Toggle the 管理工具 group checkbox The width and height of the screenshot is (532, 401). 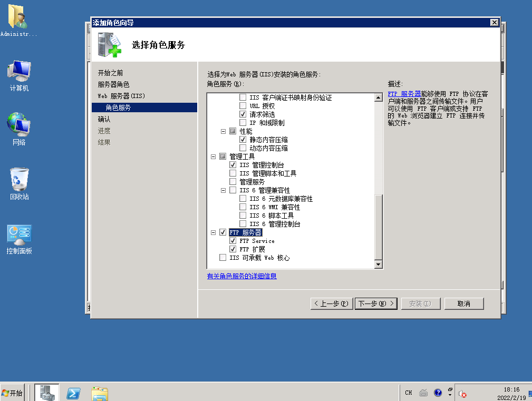tap(223, 157)
